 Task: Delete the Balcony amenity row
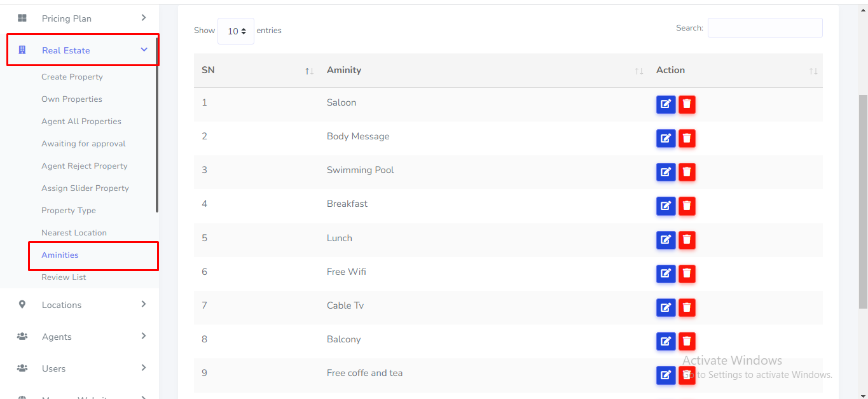(687, 341)
